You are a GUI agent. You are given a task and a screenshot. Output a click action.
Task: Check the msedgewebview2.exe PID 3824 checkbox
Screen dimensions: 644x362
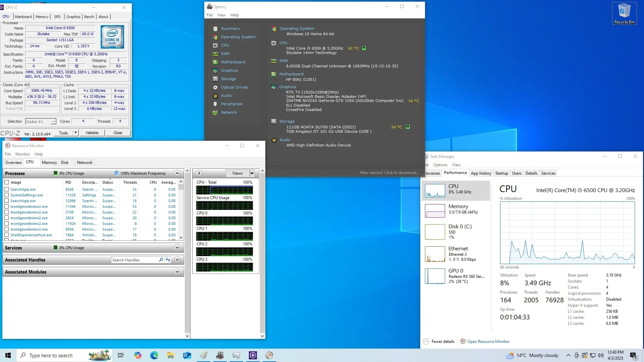(6, 218)
